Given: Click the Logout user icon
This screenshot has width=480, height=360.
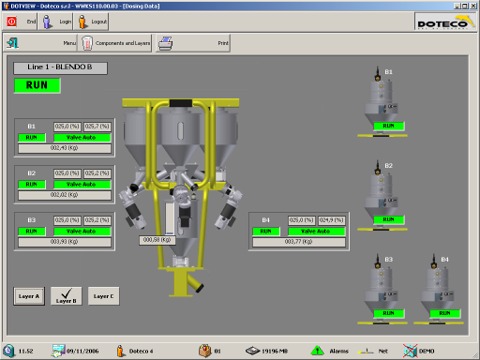Looking at the screenshot, I should point(83,22).
